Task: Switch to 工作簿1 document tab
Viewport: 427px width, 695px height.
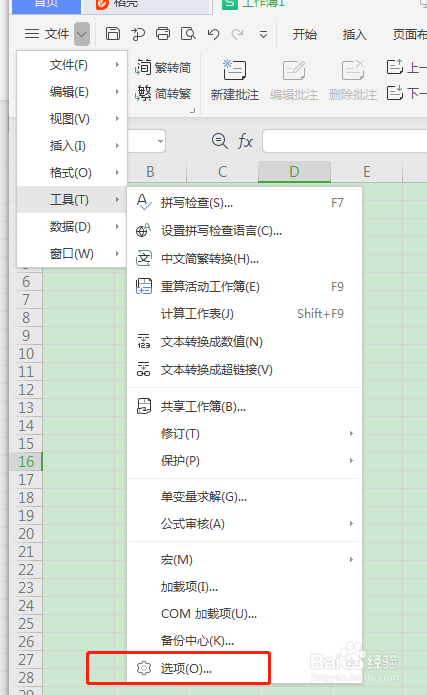Action: pos(255,4)
